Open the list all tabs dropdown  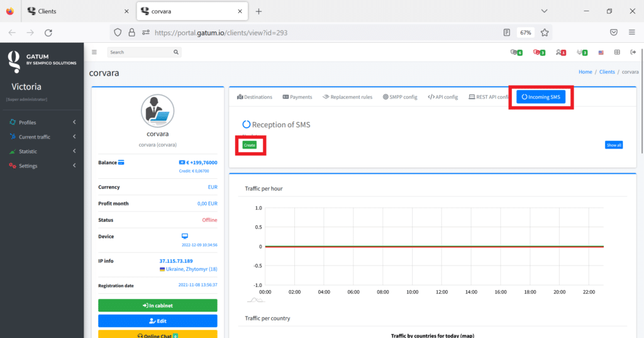(x=544, y=11)
